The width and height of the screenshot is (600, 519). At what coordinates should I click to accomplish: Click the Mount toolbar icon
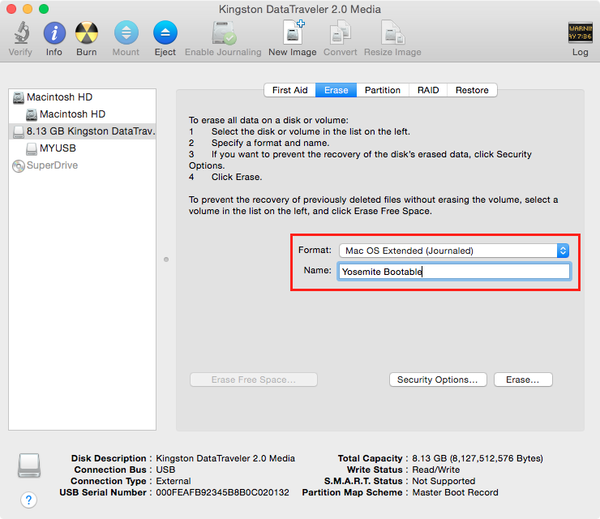click(x=126, y=33)
